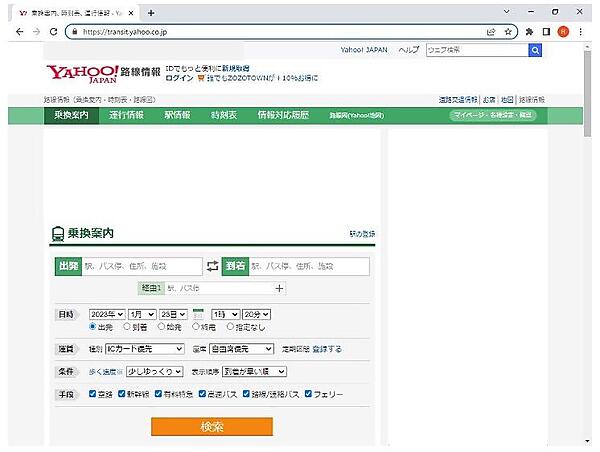Uncheck the フェリー checkbox
Viewport: 600px width, 452px height.
[x=308, y=393]
